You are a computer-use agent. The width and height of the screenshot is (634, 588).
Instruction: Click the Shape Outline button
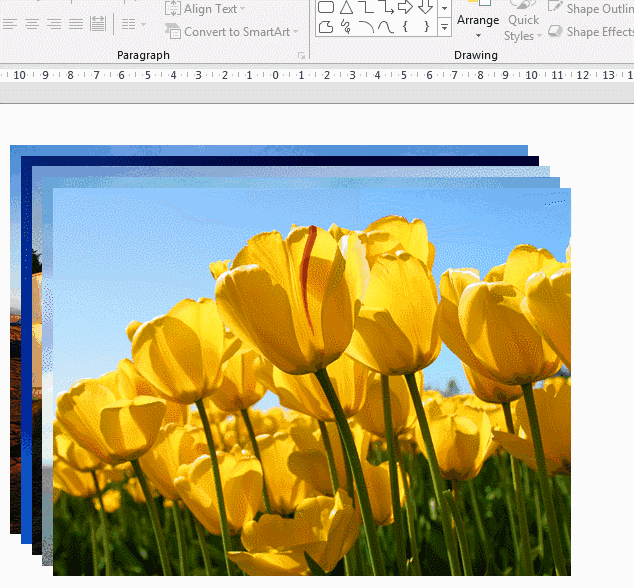click(x=591, y=8)
